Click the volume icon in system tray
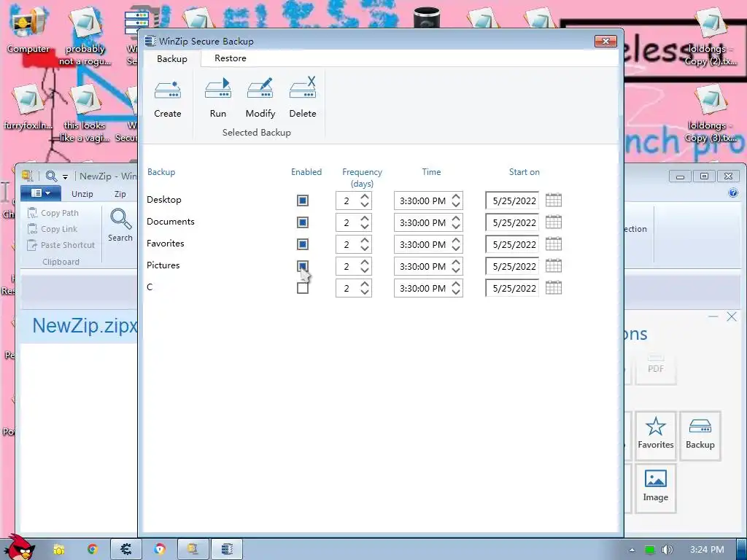The image size is (747, 560). [x=667, y=550]
